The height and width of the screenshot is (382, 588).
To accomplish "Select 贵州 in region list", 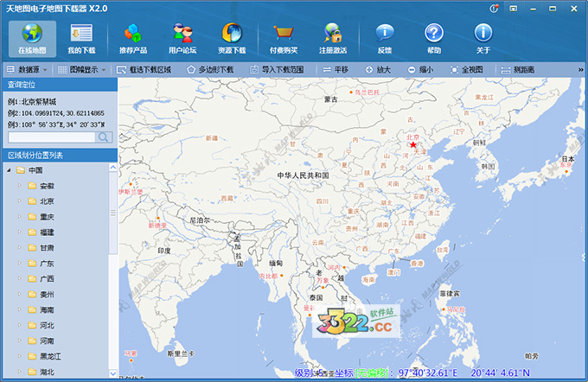I will pyautogui.click(x=47, y=295).
